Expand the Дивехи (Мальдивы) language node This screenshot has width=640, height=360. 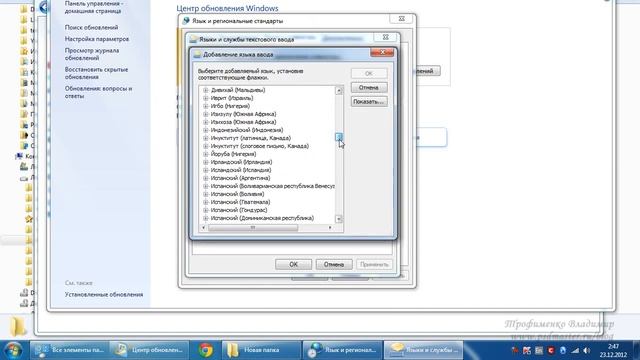pos(206,90)
